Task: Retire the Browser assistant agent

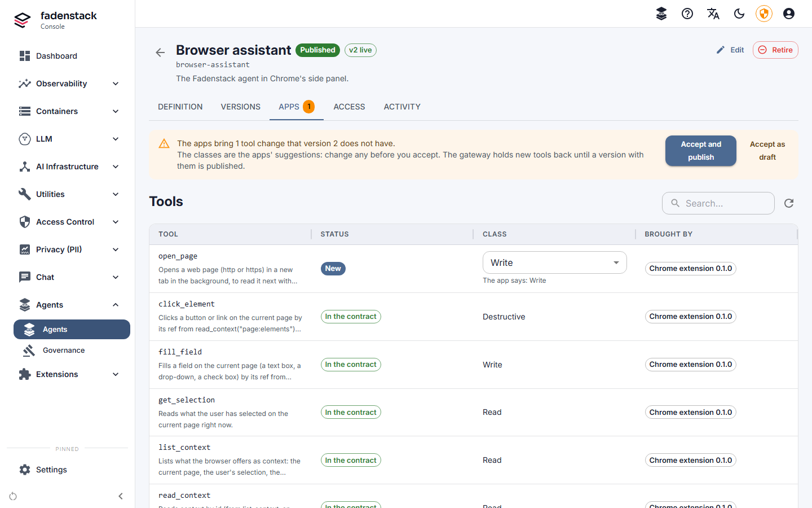Action: [775, 50]
